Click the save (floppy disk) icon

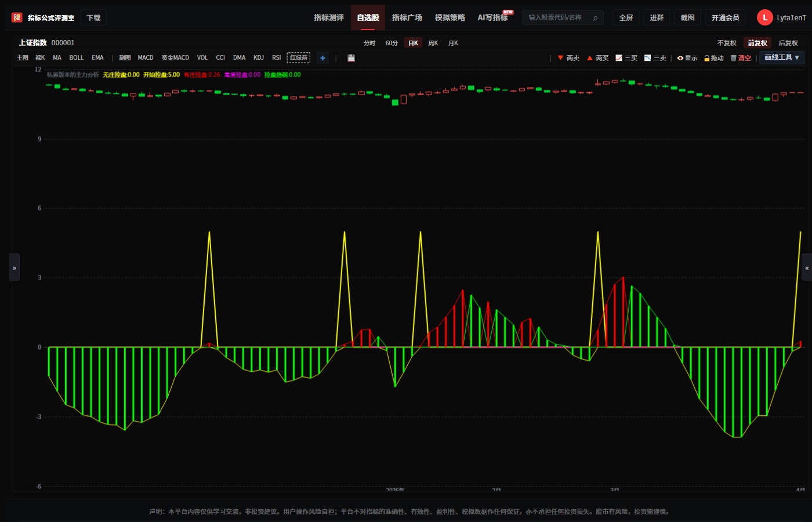[351, 58]
